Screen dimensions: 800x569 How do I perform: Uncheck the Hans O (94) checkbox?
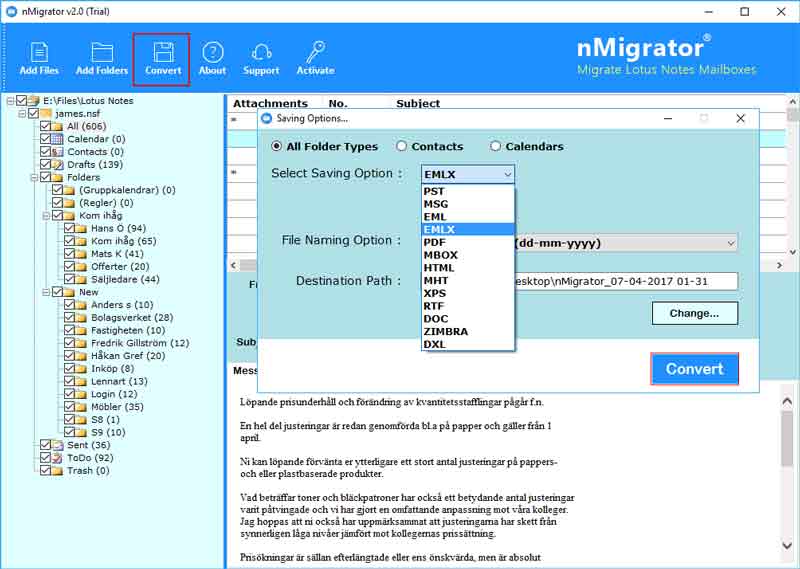click(69, 228)
